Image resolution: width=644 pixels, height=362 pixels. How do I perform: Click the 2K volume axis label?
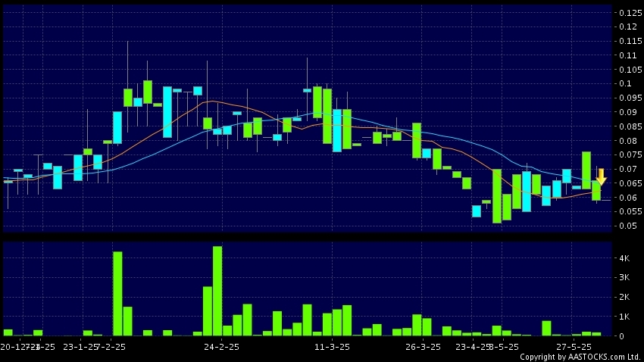tap(624, 297)
